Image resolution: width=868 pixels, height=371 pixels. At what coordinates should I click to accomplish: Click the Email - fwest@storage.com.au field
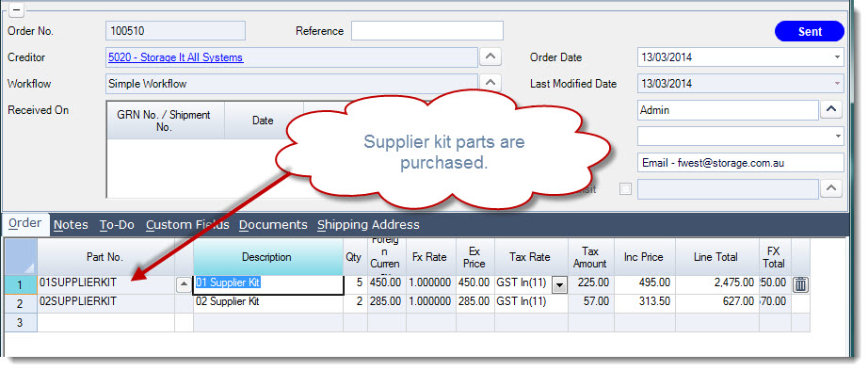tap(740, 163)
